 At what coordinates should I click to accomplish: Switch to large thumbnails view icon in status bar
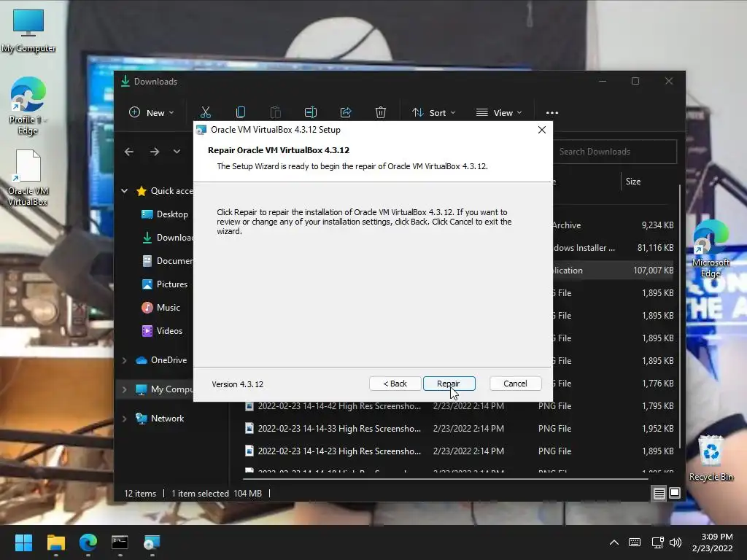click(675, 494)
